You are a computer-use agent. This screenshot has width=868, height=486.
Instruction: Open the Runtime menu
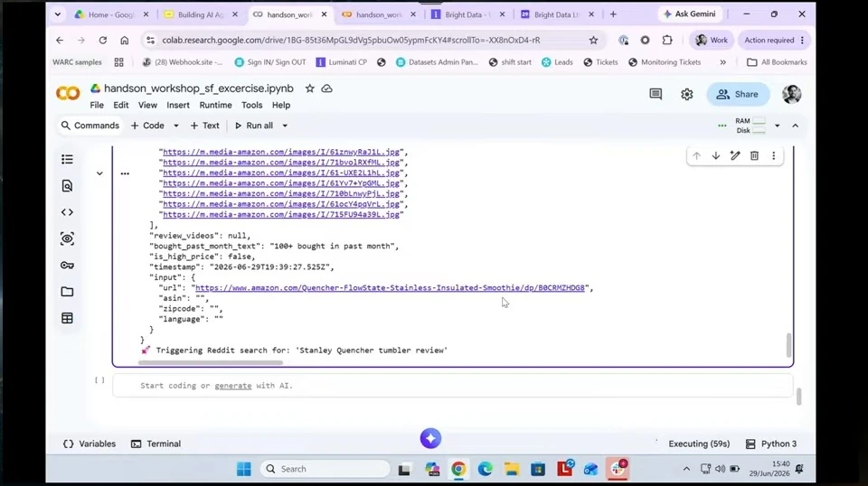coord(215,105)
